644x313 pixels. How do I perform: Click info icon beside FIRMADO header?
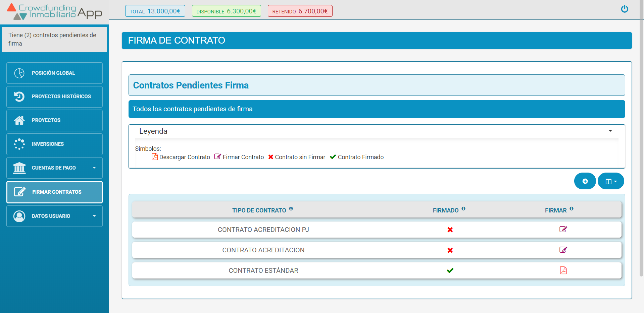[x=463, y=208]
